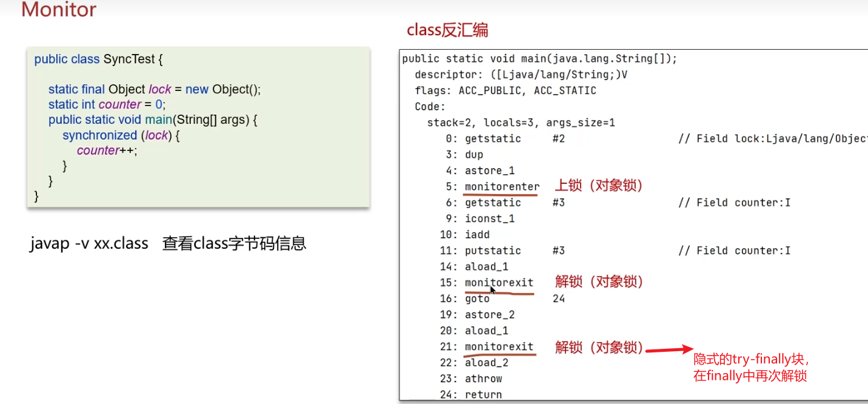
Task: Click the 'class反汇编' red heading
Action: point(447,30)
